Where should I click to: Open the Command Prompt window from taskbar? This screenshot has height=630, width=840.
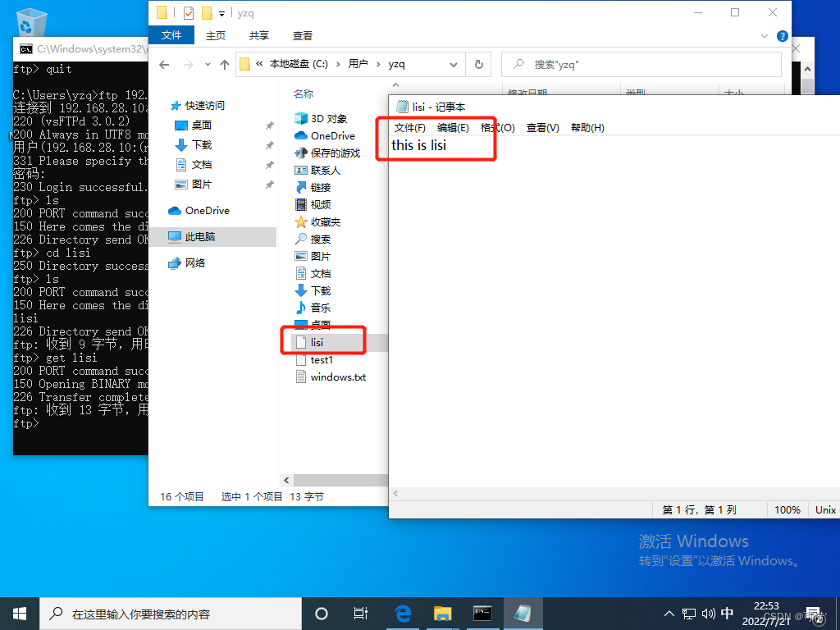tap(482, 613)
